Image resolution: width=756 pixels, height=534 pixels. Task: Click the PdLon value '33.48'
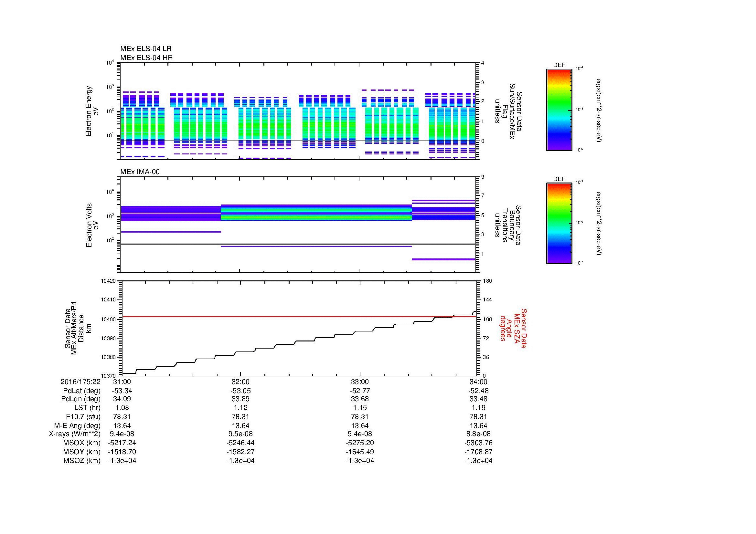478,399
